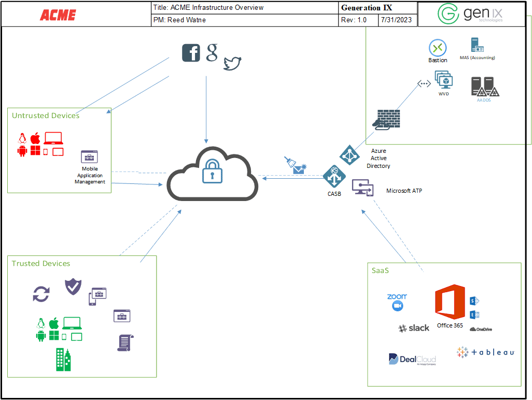This screenshot has height=400, width=532.
Task: Click the Twitter bird icon
Action: (x=232, y=63)
